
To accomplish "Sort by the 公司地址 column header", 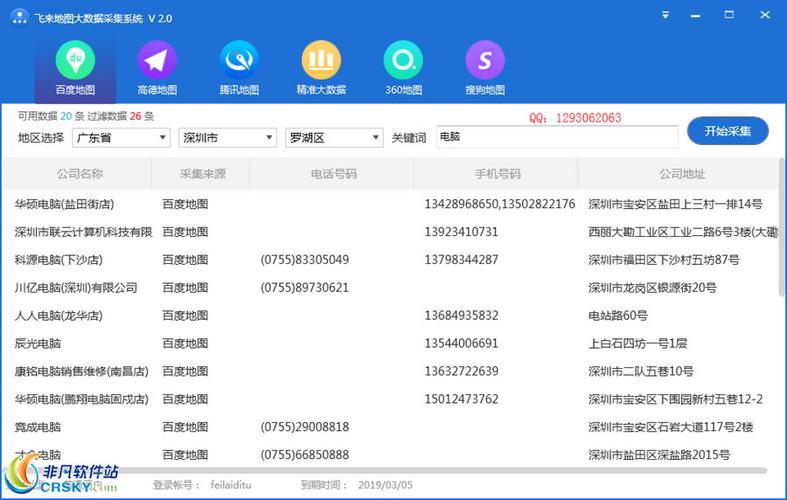I will pyautogui.click(x=682, y=174).
